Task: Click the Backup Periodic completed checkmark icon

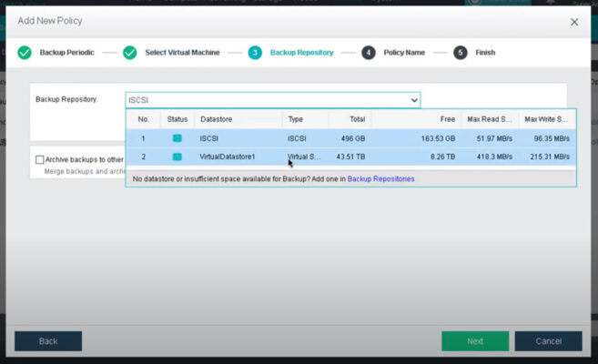Action: coord(25,53)
